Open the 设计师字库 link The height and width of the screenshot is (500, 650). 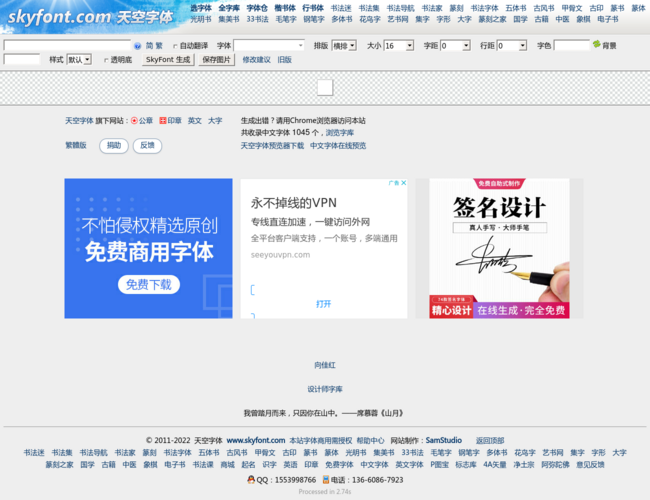pyautogui.click(x=325, y=389)
